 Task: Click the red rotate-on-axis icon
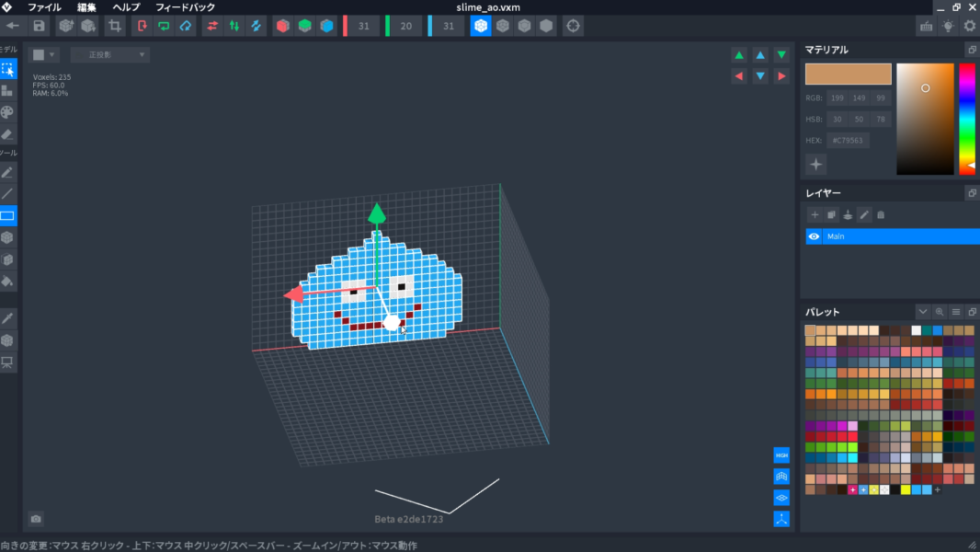(142, 27)
